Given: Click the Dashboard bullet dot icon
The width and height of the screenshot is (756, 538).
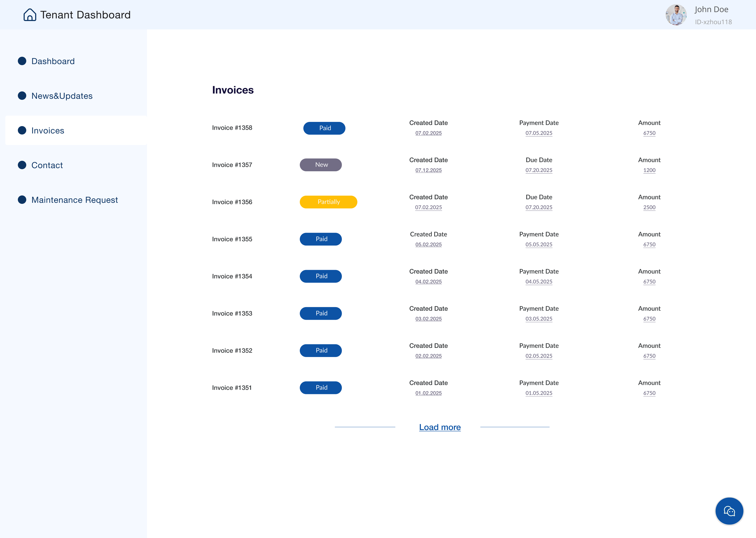Looking at the screenshot, I should click(22, 61).
